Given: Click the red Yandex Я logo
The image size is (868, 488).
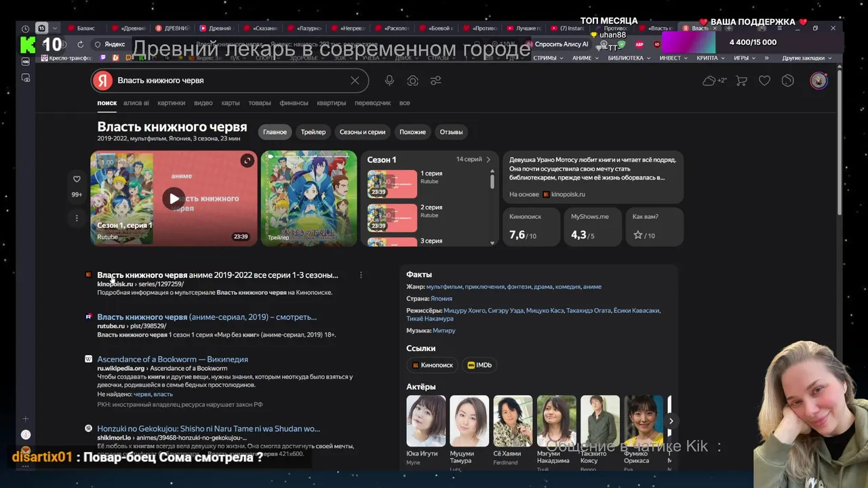Looking at the screenshot, I should point(102,80).
